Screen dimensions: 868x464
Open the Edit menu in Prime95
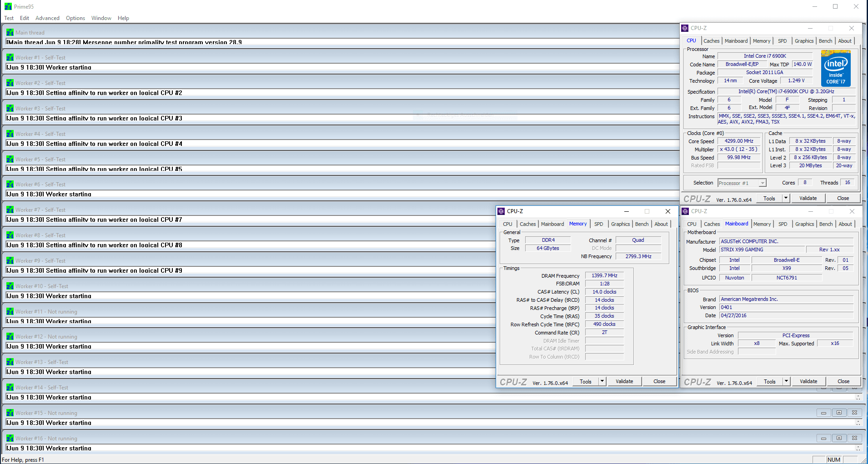(25, 18)
